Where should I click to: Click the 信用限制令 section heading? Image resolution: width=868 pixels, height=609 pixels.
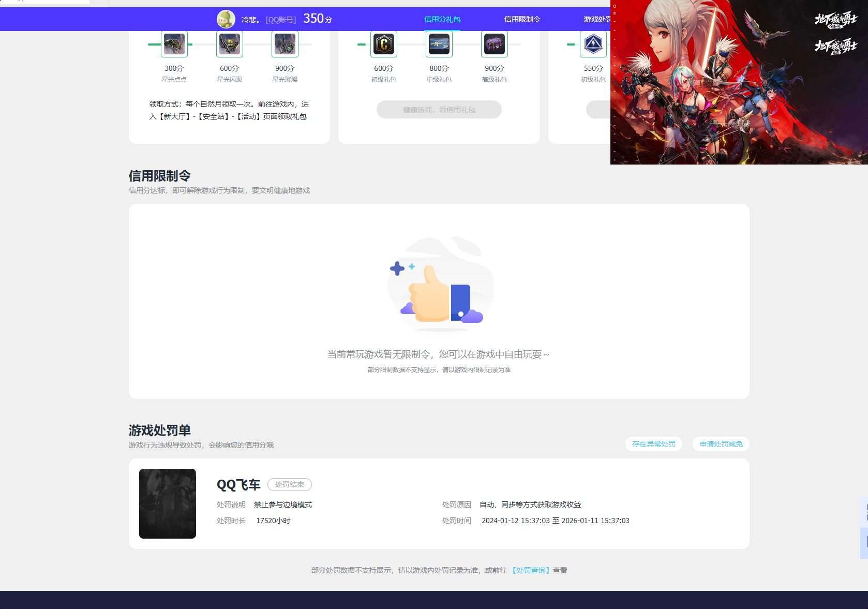tap(160, 176)
